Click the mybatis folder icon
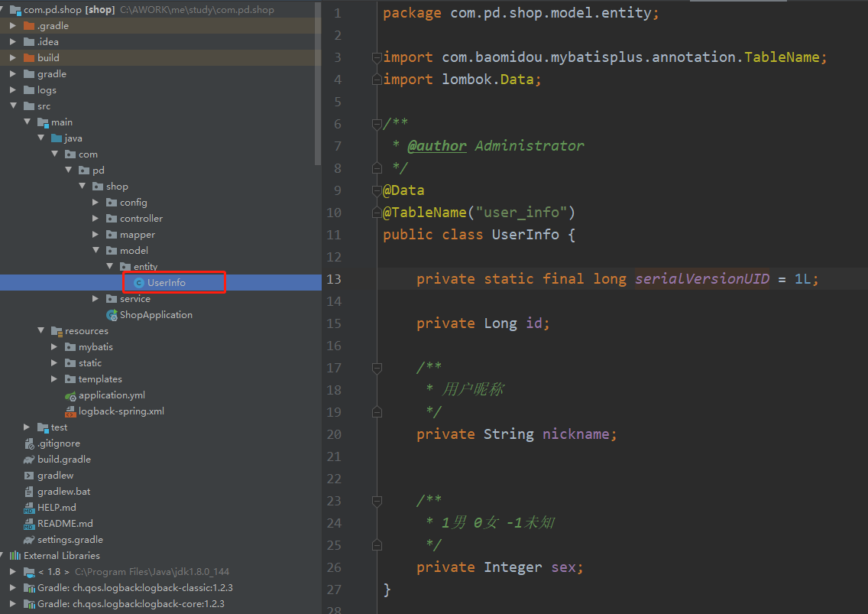 coord(70,347)
